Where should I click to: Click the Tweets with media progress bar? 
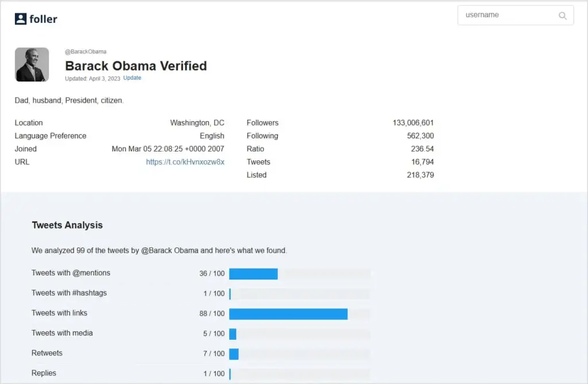300,334
